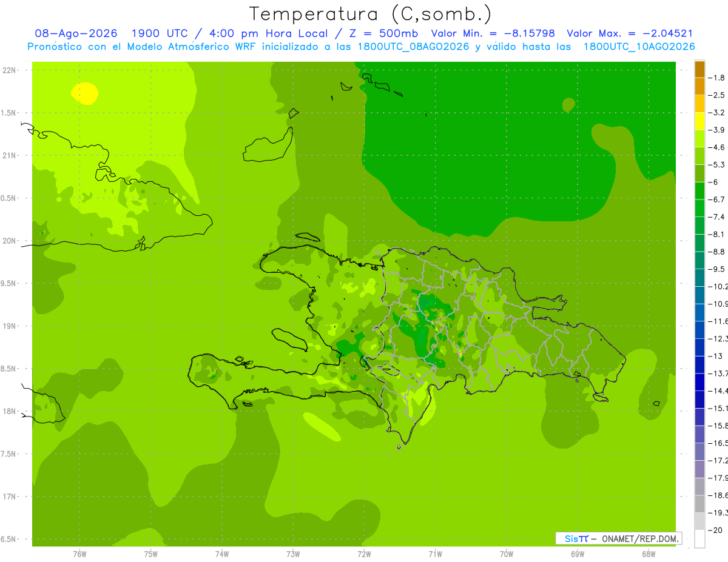Click the '69W' longitude label
This screenshot has height=562, width=728.
click(578, 554)
